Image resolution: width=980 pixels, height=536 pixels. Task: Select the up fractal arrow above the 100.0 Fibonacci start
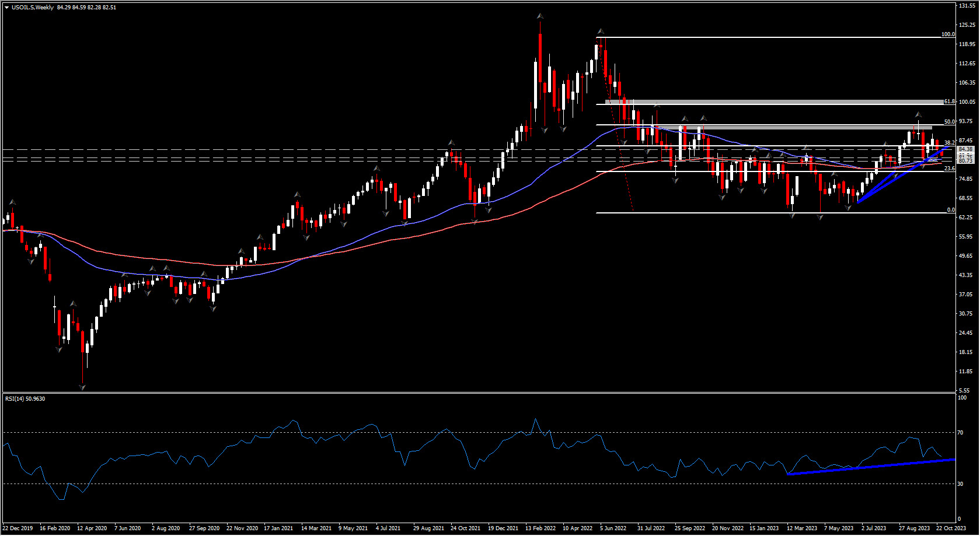tap(600, 31)
